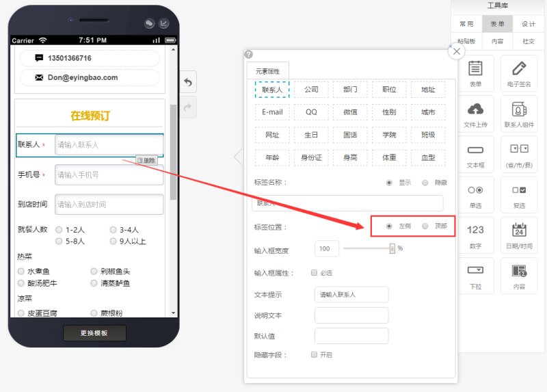The height and width of the screenshot is (392, 547).
Task: Choose the 公司 preset field
Action: point(311,90)
